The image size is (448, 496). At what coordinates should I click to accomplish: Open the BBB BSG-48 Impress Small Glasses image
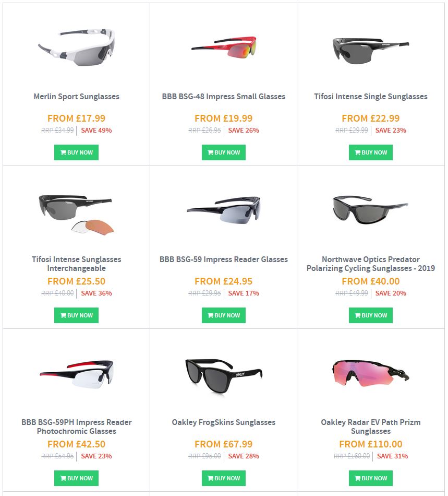224,48
